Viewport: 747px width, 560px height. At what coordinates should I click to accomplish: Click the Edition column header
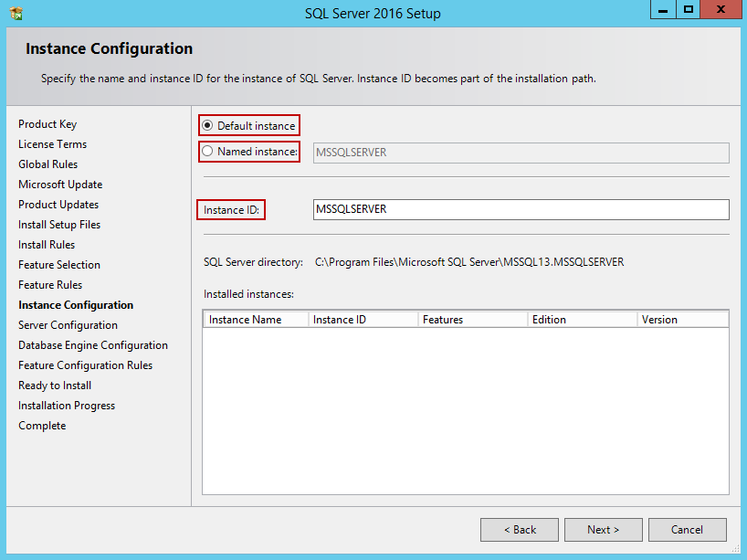582,320
